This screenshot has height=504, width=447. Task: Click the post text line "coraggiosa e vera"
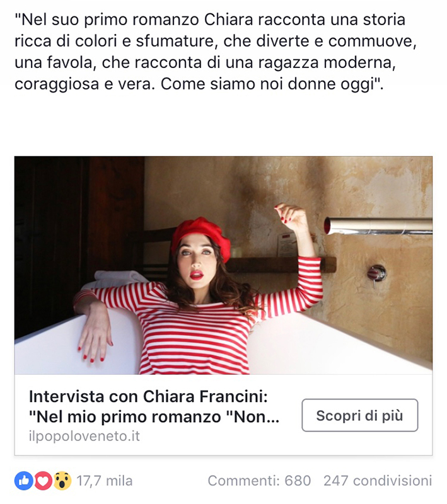pos(199,84)
